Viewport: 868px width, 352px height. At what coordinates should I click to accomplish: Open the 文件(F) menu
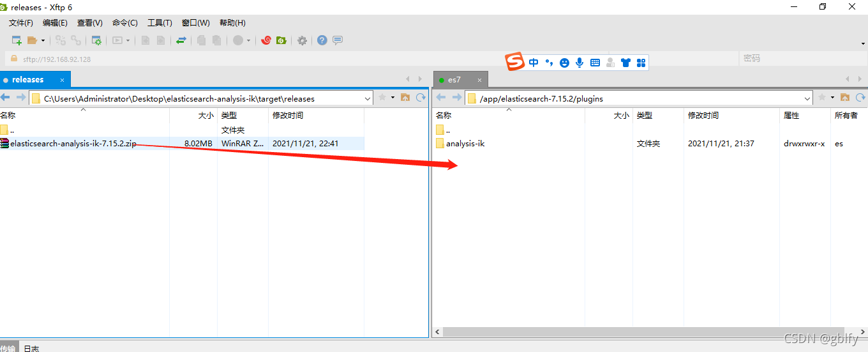pyautogui.click(x=21, y=22)
